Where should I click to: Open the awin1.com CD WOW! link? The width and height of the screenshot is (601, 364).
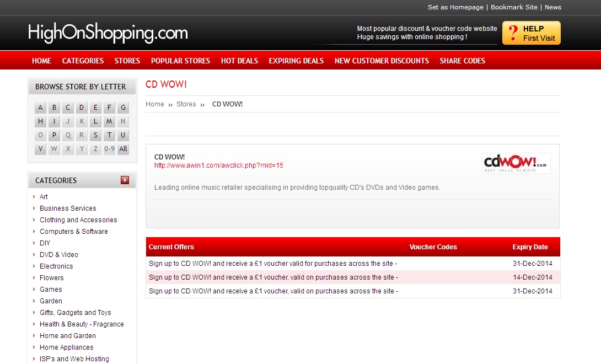pyautogui.click(x=218, y=165)
